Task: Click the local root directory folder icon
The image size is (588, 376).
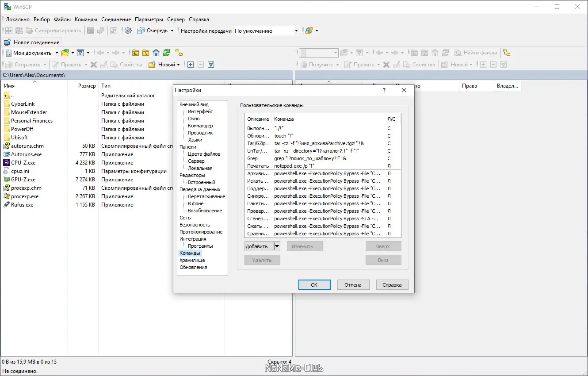Action: pos(145,53)
